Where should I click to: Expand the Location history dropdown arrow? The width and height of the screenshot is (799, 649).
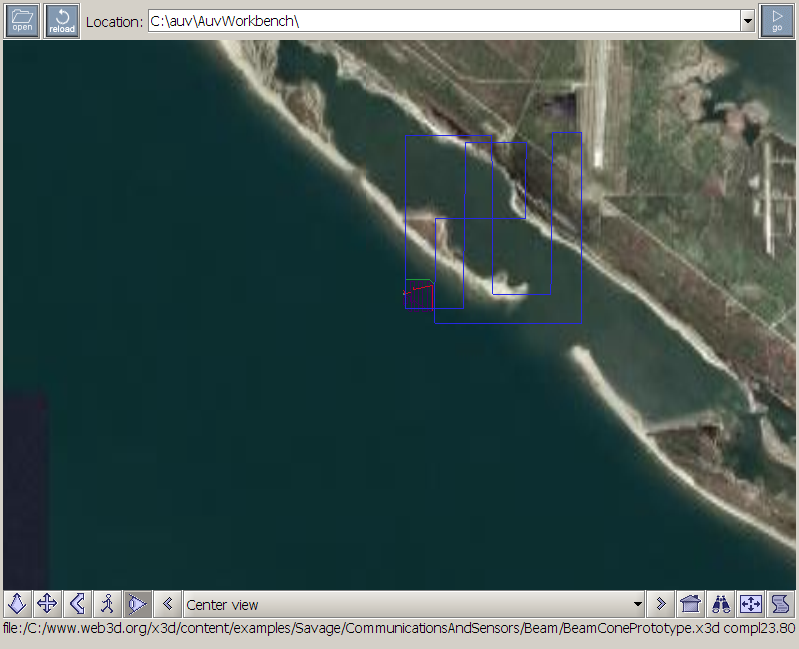click(747, 21)
